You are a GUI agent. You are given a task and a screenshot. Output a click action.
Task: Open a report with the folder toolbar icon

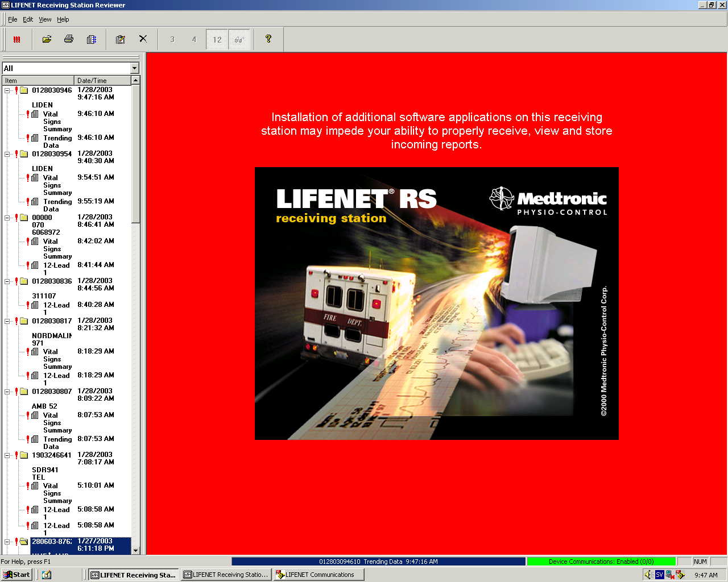[x=47, y=39]
